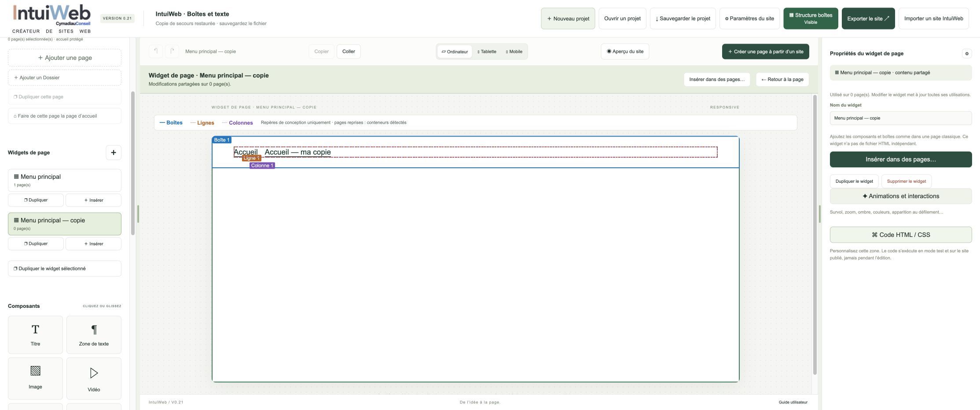
Task: Open the Guide utilisateur link
Action: click(793, 402)
